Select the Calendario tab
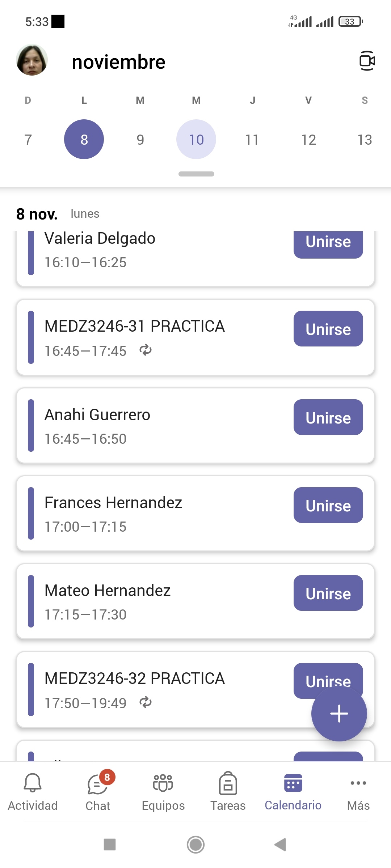This screenshot has height=868, width=391. (x=293, y=791)
